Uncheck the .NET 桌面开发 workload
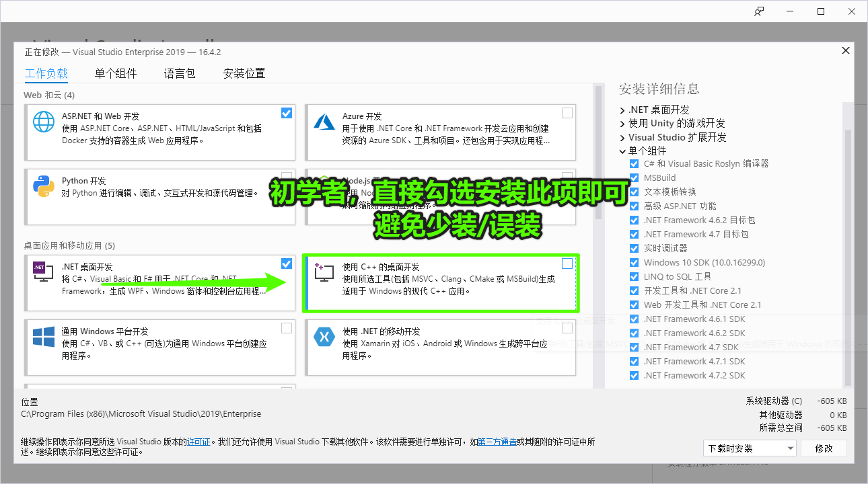The image size is (868, 484). pos(287,263)
